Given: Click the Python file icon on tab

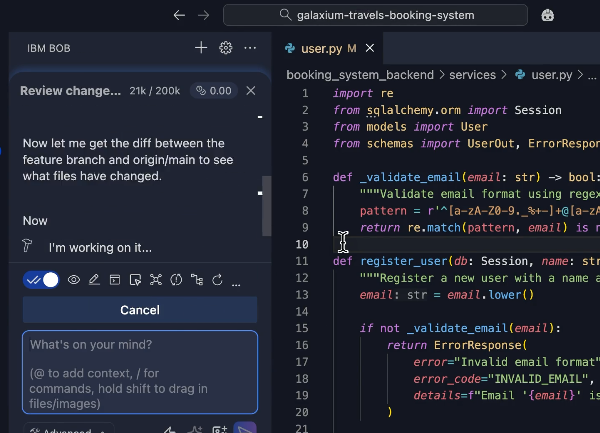Looking at the screenshot, I should [x=290, y=48].
